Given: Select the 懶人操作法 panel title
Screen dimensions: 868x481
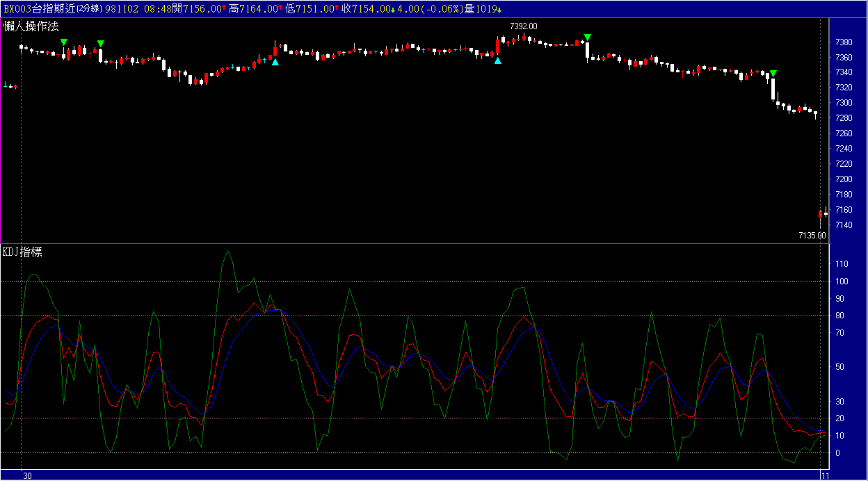Looking at the screenshot, I should click(x=31, y=25).
